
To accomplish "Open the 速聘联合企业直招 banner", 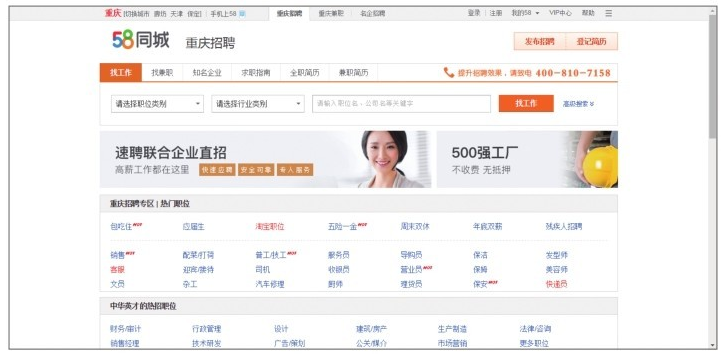I will point(265,159).
